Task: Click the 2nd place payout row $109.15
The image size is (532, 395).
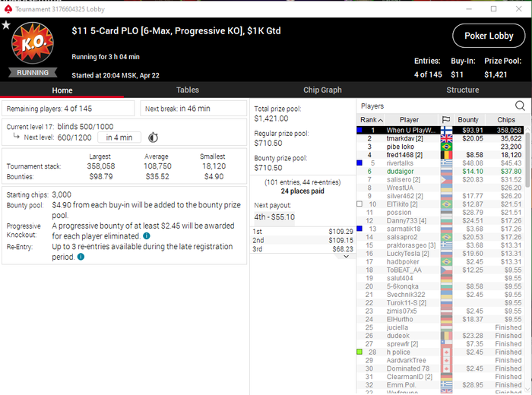Action: [302, 240]
